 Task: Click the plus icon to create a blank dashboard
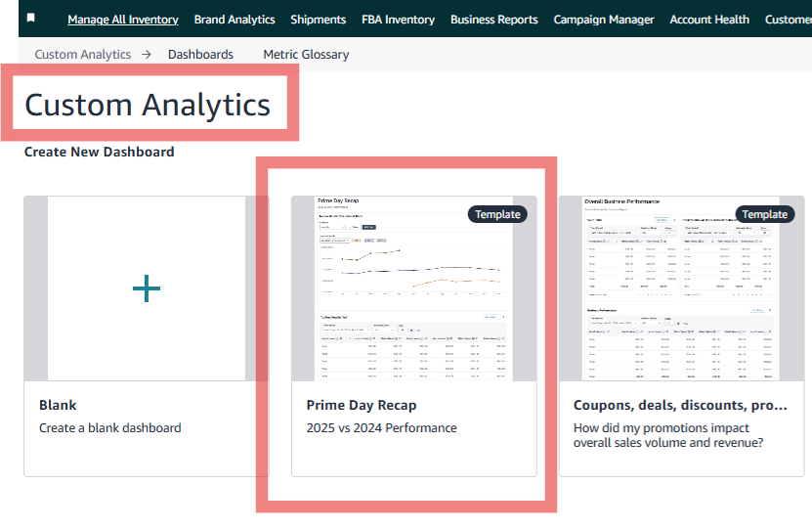[x=147, y=288]
